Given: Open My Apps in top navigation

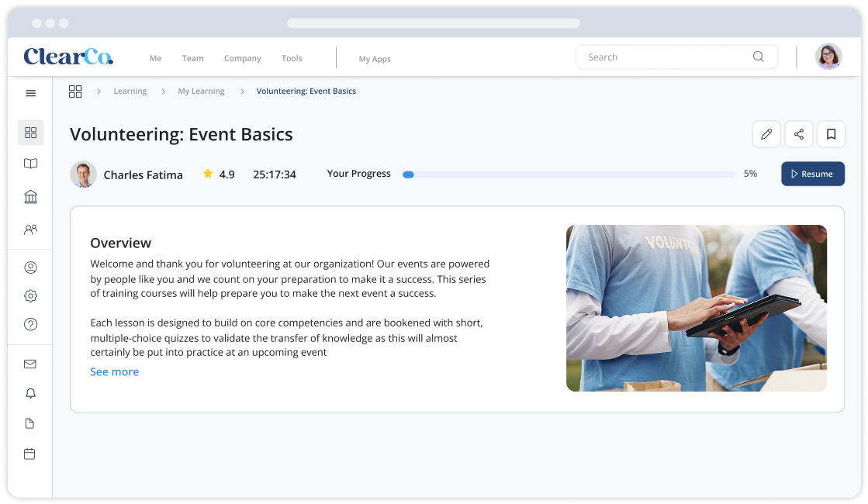Looking at the screenshot, I should coord(375,59).
